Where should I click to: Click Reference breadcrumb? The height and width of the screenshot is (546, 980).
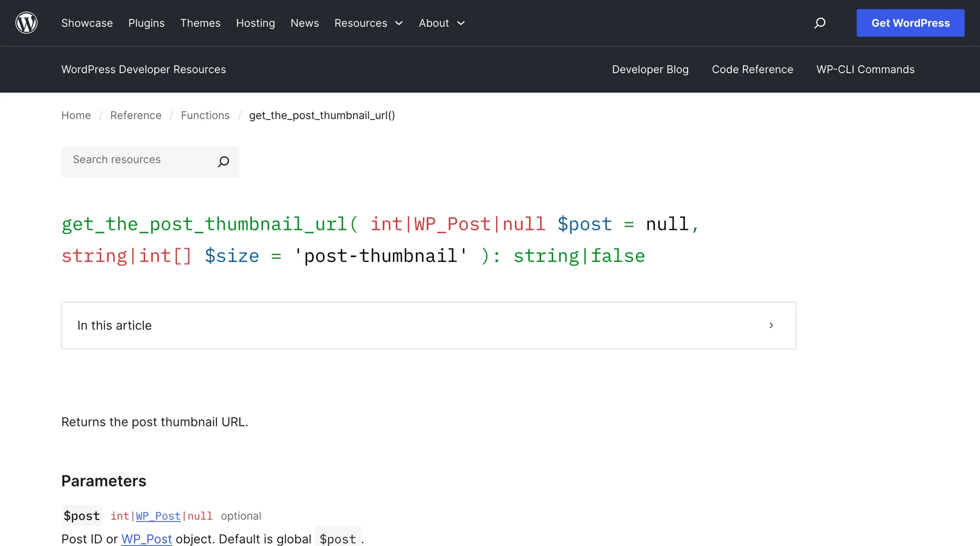136,115
